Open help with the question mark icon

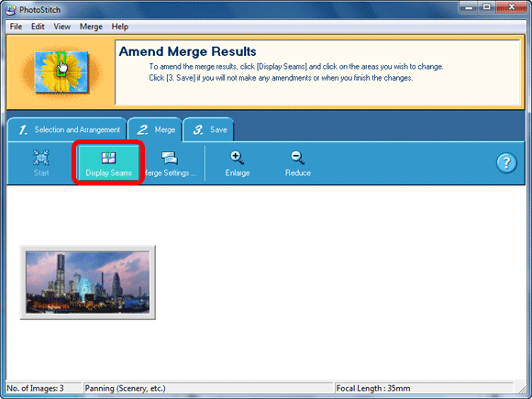coord(506,163)
